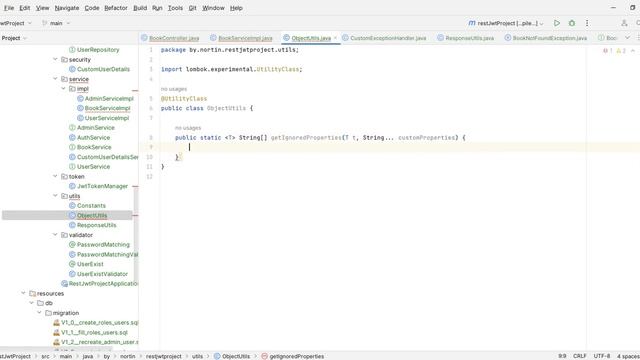This screenshot has width=640, height=360.
Task: Click the git branch icon beside main
Action: tap(44, 23)
